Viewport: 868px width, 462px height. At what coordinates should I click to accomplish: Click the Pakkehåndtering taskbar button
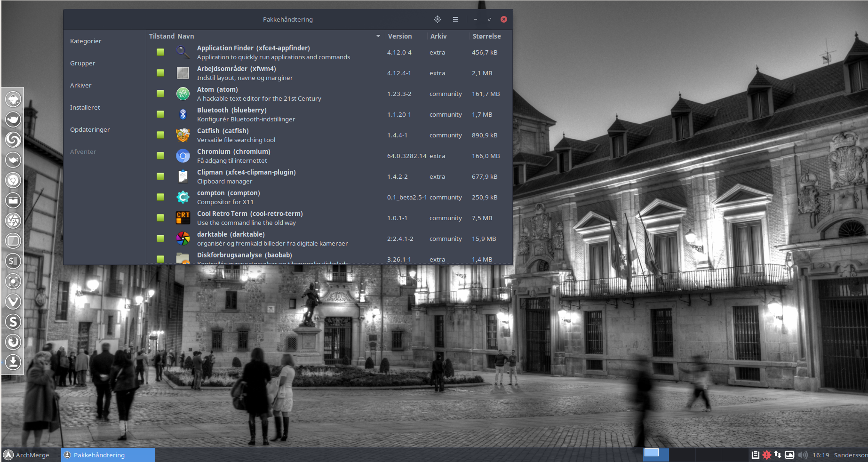coord(108,455)
